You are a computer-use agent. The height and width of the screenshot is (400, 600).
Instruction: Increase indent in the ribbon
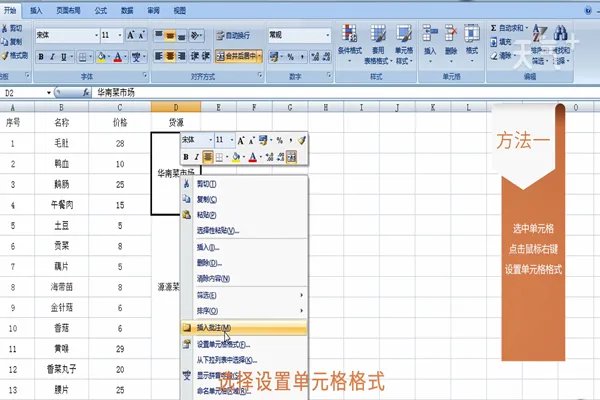[x=205, y=57]
